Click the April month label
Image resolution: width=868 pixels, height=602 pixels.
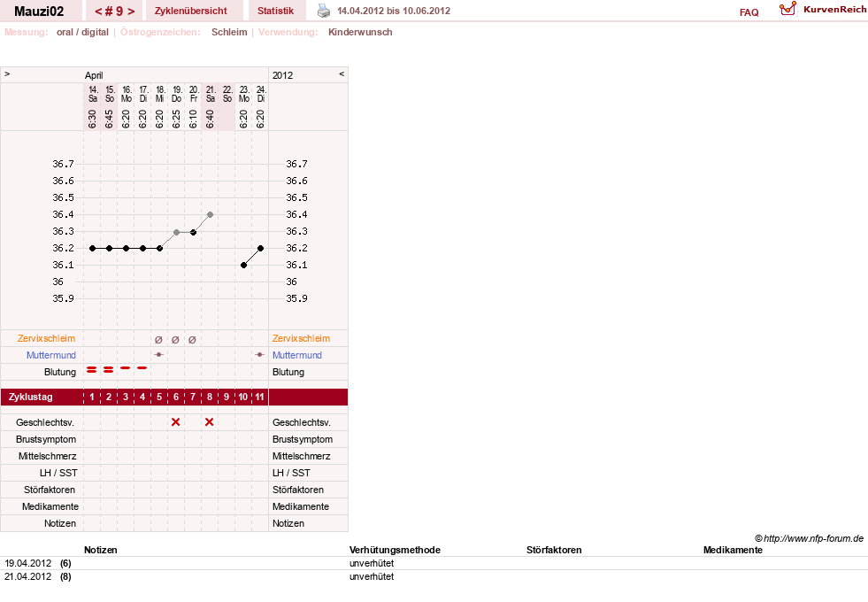94,75
